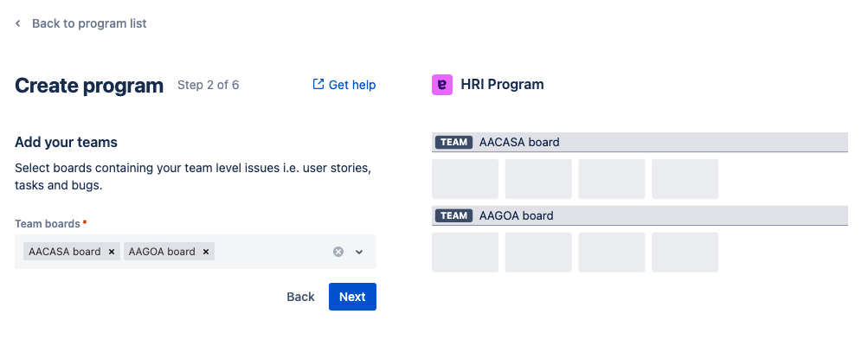Expand the Team boards dropdown
Screen dimensions: 868x346
[359, 252]
